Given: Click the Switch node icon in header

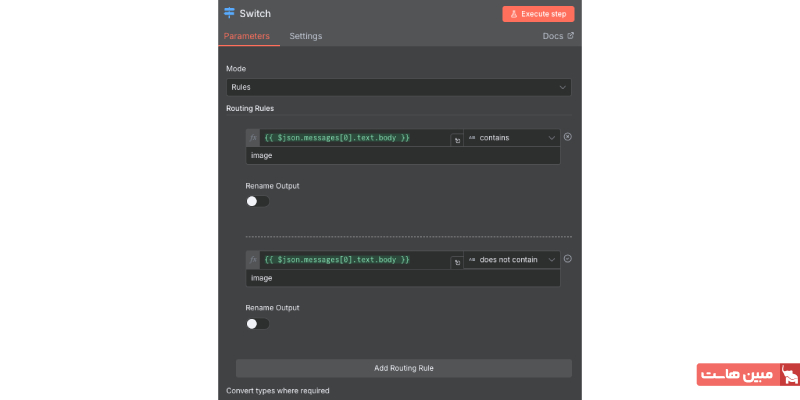Looking at the screenshot, I should [x=230, y=14].
